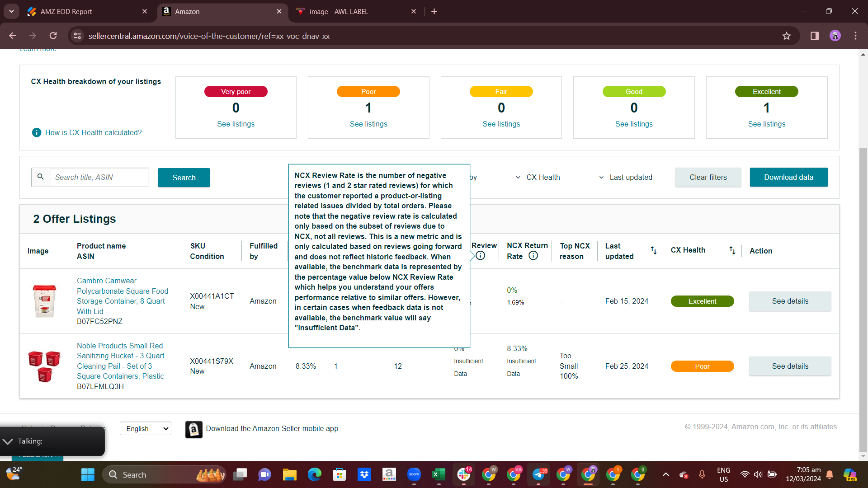Screen dimensions: 868x488
Task: Open the volume control in system tray
Action: 758,474
